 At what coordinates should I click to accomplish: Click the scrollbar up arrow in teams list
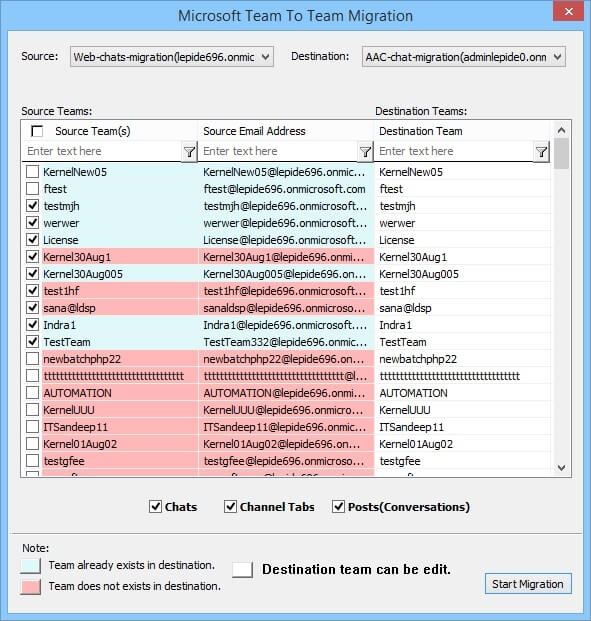[561, 130]
